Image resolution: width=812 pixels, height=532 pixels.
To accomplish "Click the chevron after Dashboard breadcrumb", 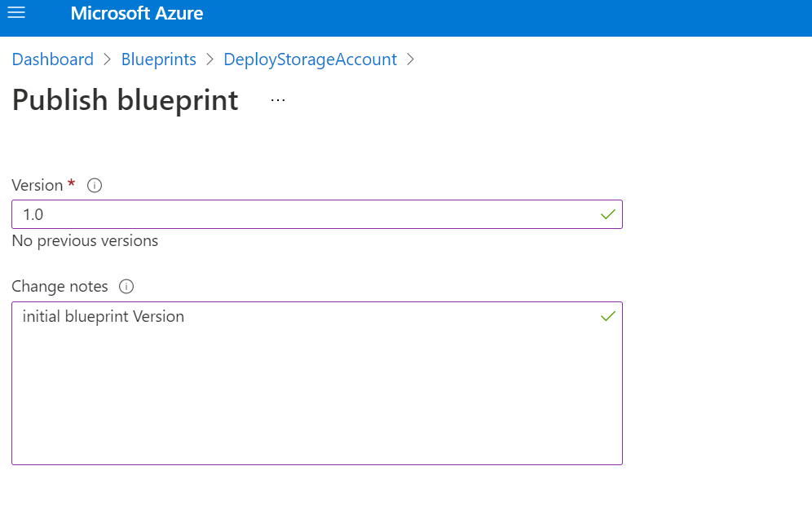I will (x=108, y=59).
